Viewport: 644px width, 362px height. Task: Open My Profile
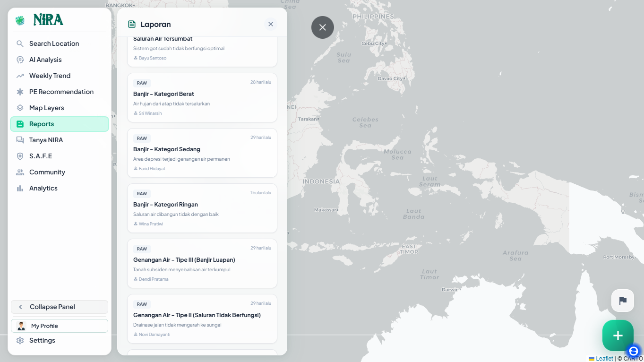point(60,326)
